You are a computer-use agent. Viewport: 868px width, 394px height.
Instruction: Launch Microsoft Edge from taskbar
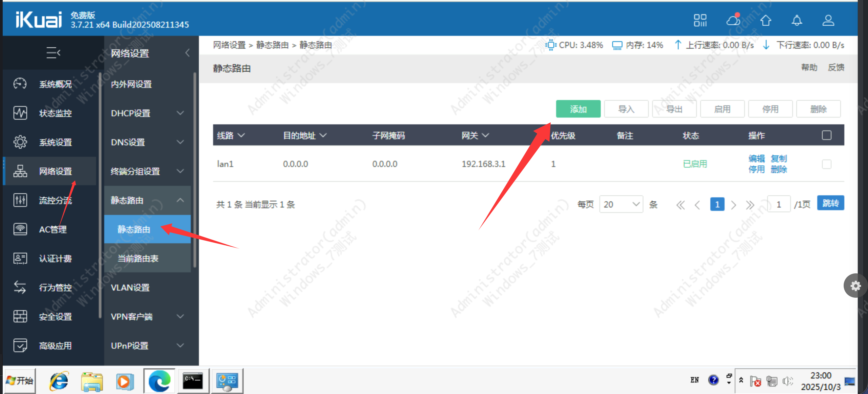pyautogui.click(x=159, y=381)
